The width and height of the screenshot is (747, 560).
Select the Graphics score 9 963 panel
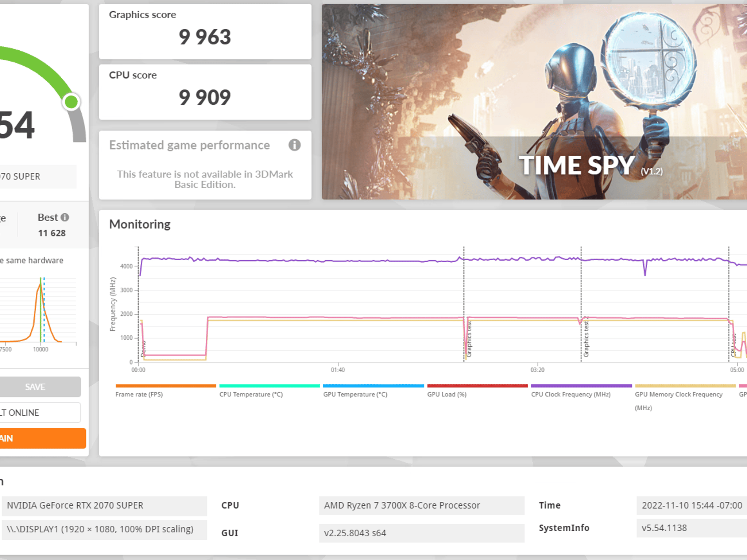pos(205,32)
